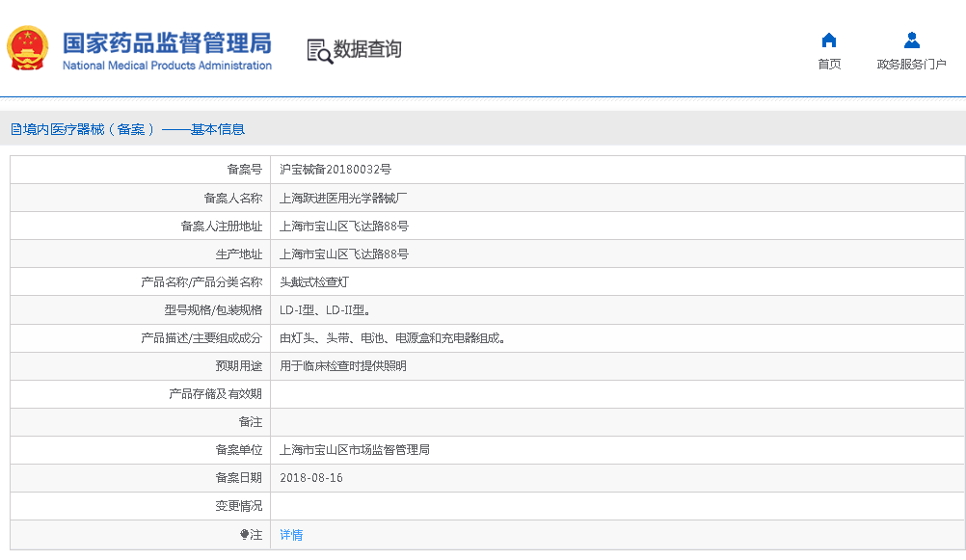Image resolution: width=966 pixels, height=560 pixels.
Task: Click the intended use 用于临床检查时提供照明
Action: (x=343, y=366)
